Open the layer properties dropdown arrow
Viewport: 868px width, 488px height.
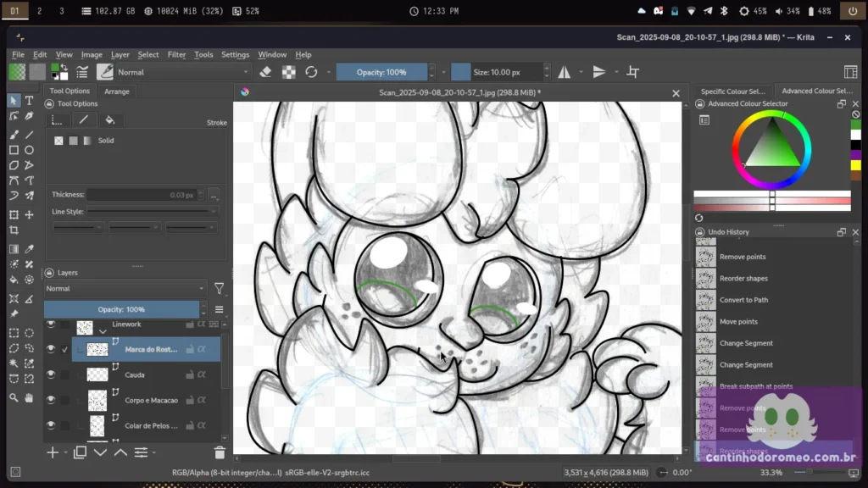coord(154,452)
